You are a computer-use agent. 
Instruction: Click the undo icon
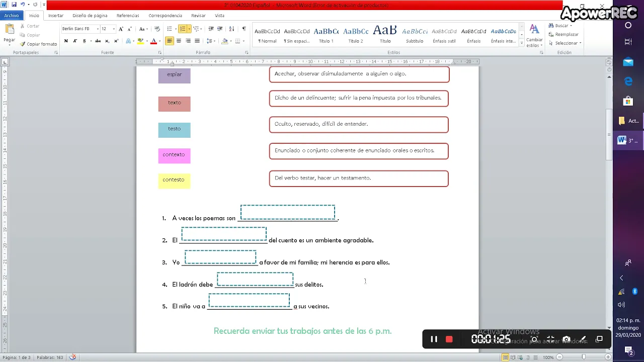(22, 5)
